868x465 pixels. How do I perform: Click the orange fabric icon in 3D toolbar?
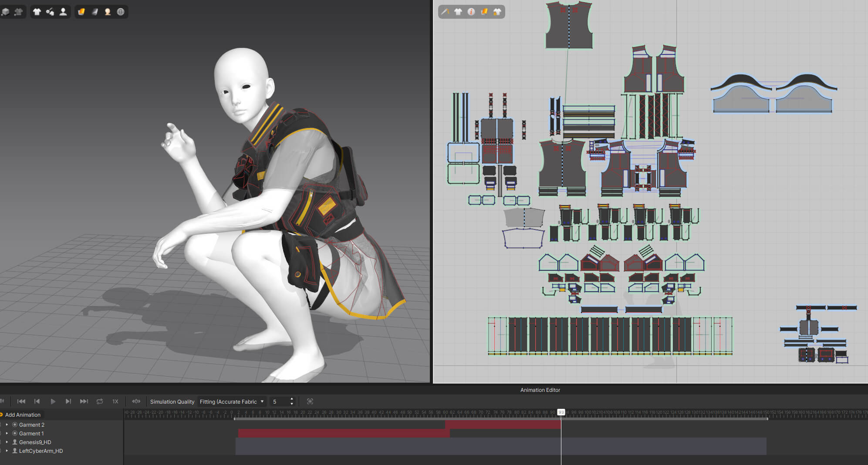81,12
